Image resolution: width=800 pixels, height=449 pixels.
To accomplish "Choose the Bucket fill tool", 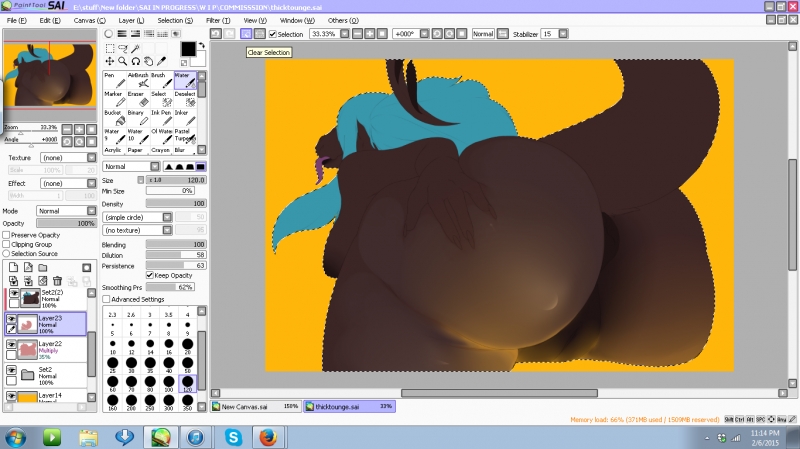I will [115, 118].
